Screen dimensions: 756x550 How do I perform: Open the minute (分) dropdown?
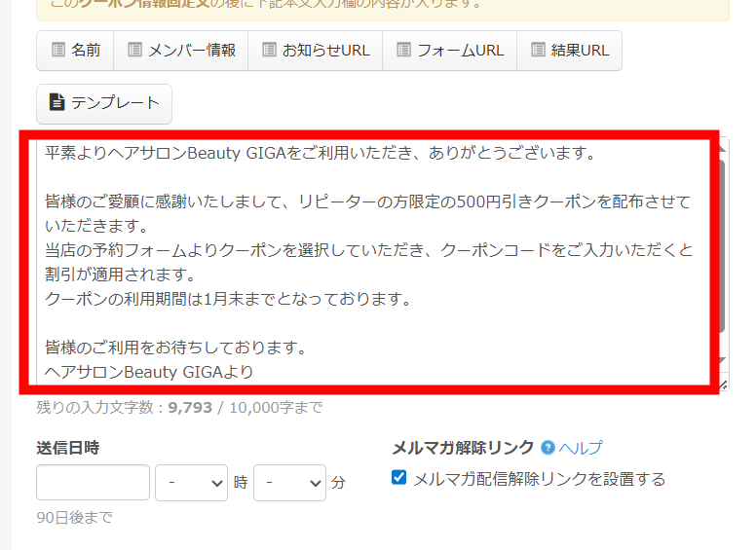click(x=289, y=483)
